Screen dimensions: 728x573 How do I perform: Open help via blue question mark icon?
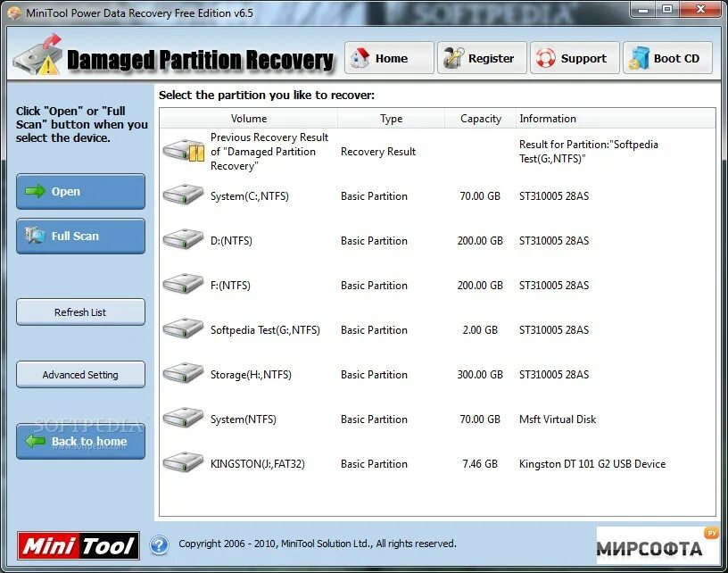pyautogui.click(x=159, y=544)
